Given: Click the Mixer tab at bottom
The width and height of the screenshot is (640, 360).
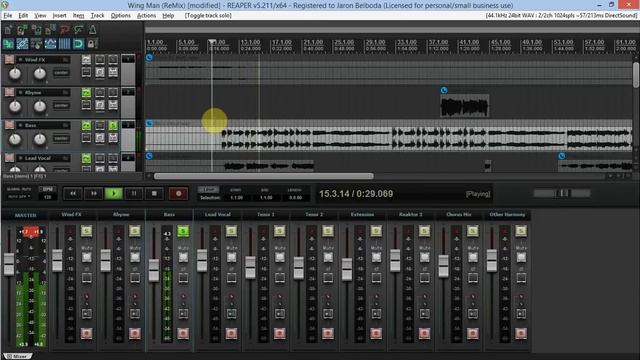Looking at the screenshot, I should tap(18, 356).
